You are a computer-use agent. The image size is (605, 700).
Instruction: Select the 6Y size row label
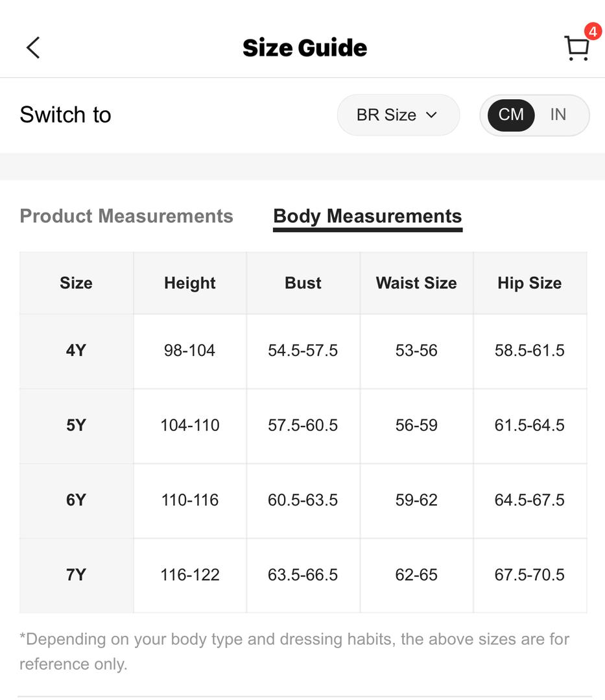[76, 500]
